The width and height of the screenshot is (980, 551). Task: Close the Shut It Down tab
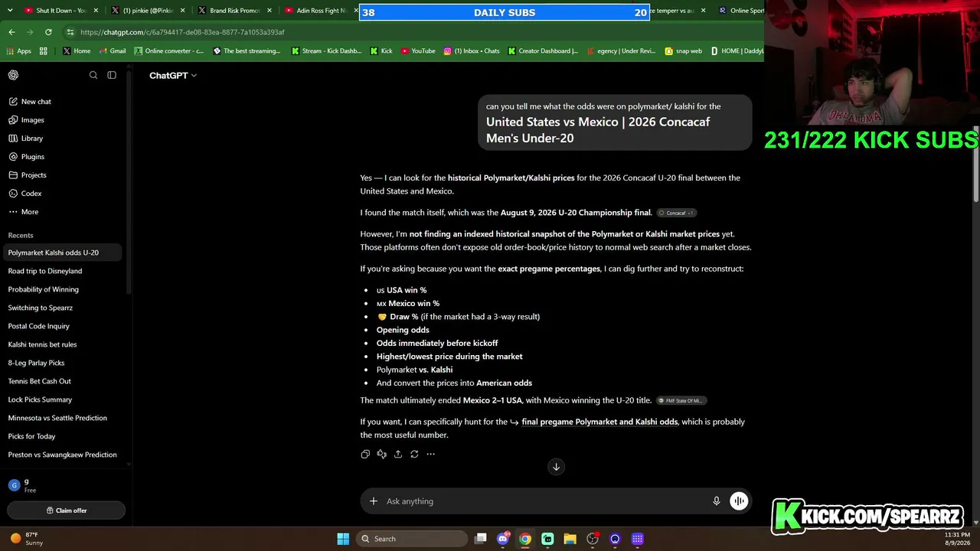point(96,11)
